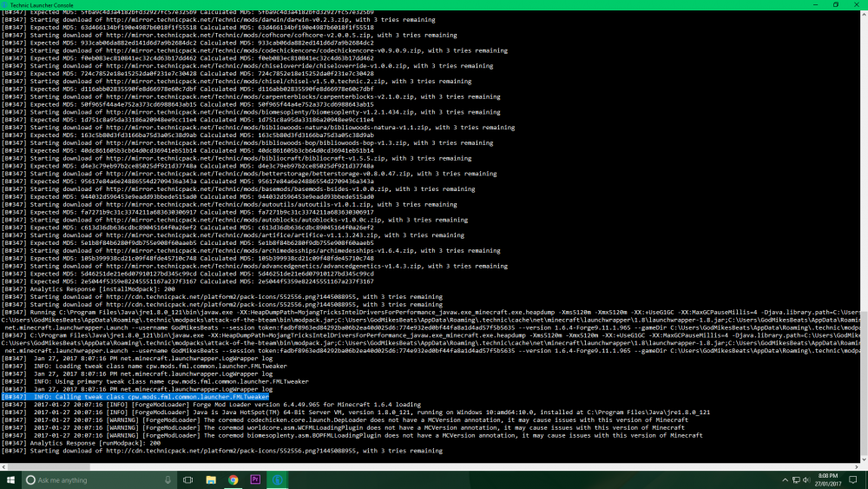Click the 'Technic Launcher Console' window title
Screen dimensions: 868x489
42,5
